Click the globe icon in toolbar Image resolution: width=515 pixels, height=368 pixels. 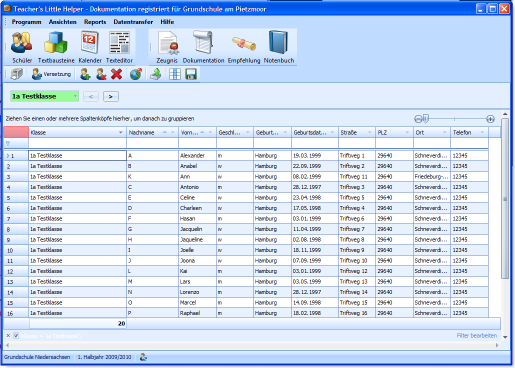point(136,74)
